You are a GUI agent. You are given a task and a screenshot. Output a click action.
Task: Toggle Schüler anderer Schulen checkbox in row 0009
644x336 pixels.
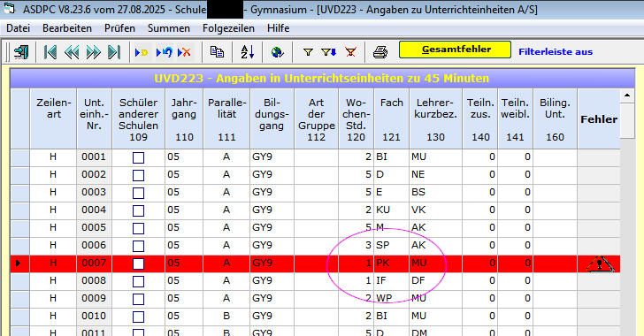(x=138, y=299)
